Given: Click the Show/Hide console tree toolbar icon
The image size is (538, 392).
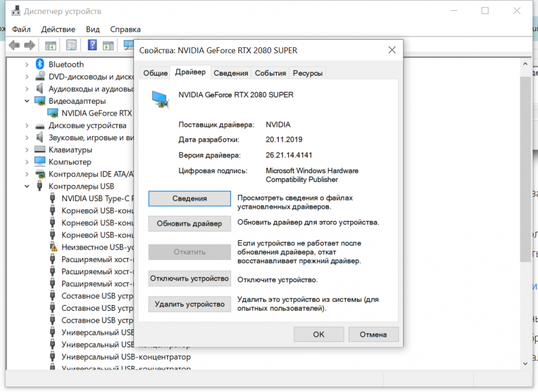Looking at the screenshot, I should [x=49, y=45].
